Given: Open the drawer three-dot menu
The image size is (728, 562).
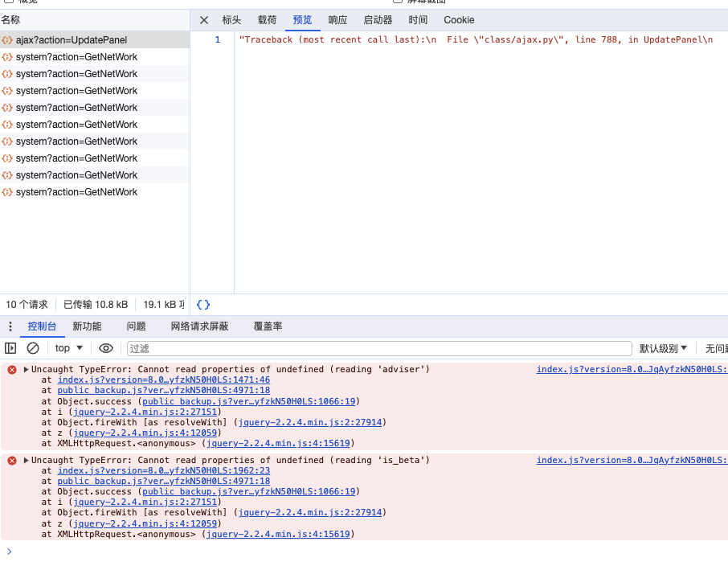Looking at the screenshot, I should coord(10,326).
